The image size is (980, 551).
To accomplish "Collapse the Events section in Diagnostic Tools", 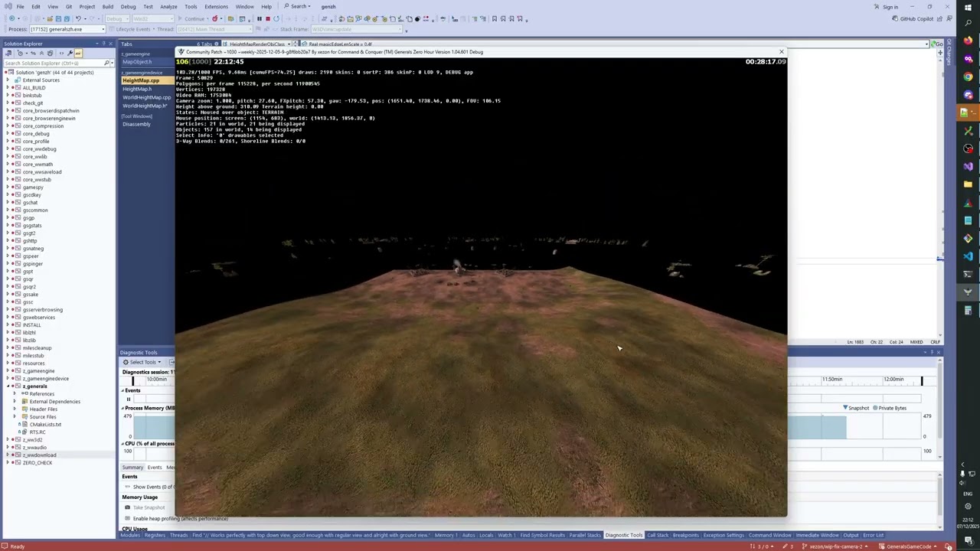I will click(x=123, y=390).
